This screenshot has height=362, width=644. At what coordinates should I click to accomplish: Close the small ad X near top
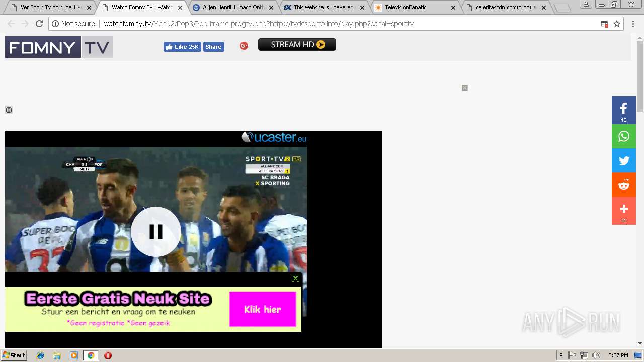(x=465, y=88)
